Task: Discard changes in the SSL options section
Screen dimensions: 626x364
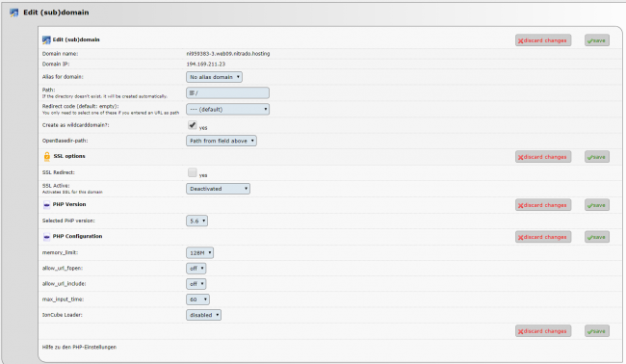Action: pyautogui.click(x=543, y=157)
